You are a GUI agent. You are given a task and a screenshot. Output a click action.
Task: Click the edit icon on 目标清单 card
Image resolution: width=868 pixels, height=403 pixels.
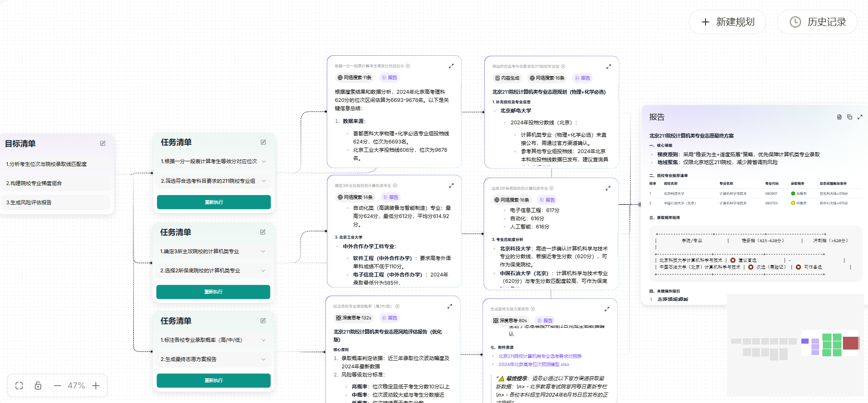point(103,143)
